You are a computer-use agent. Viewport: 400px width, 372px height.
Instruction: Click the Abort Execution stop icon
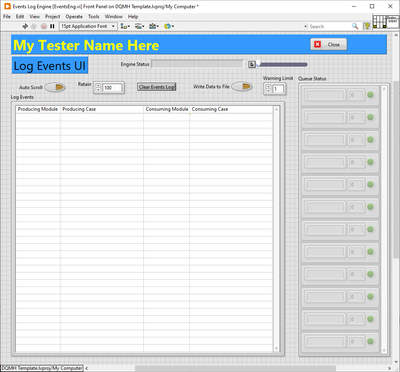(44, 26)
